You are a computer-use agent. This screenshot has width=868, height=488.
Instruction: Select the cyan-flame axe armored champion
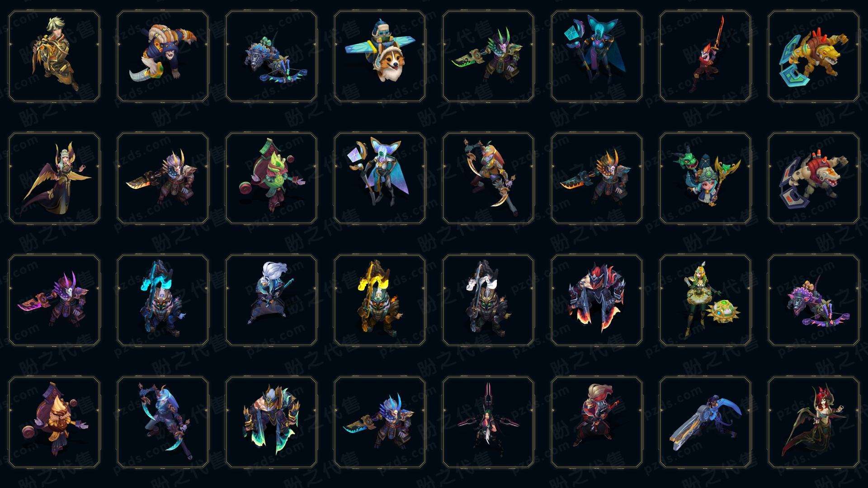[x=163, y=300]
